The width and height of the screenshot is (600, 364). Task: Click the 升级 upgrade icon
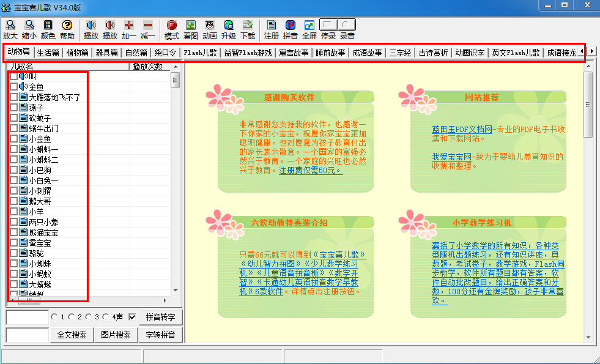tap(229, 25)
